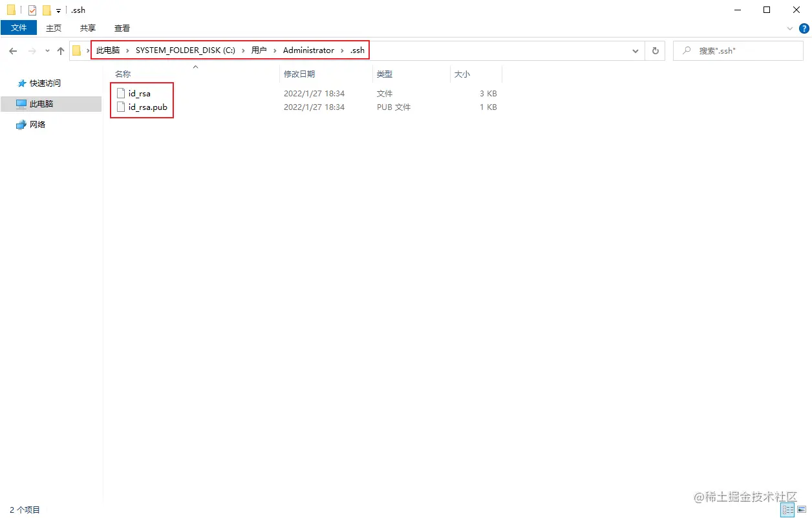Image resolution: width=812 pixels, height=518 pixels.
Task: Click the 搜索".ssh" search box
Action: [x=737, y=50]
